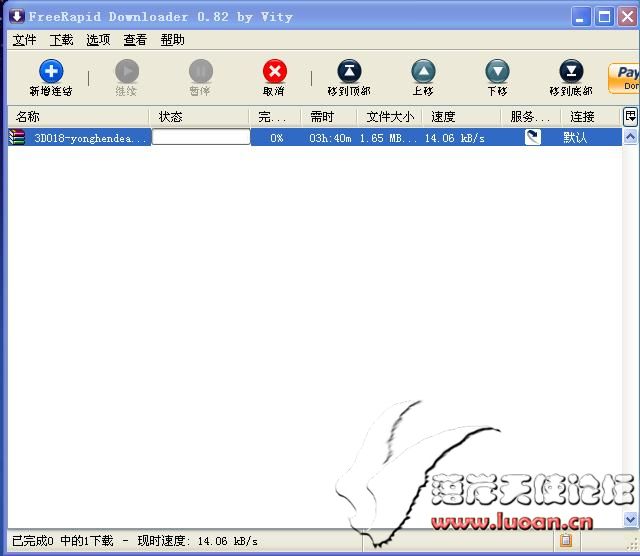Sort by the 文件大小 column header
The image size is (640, 556).
389,117
